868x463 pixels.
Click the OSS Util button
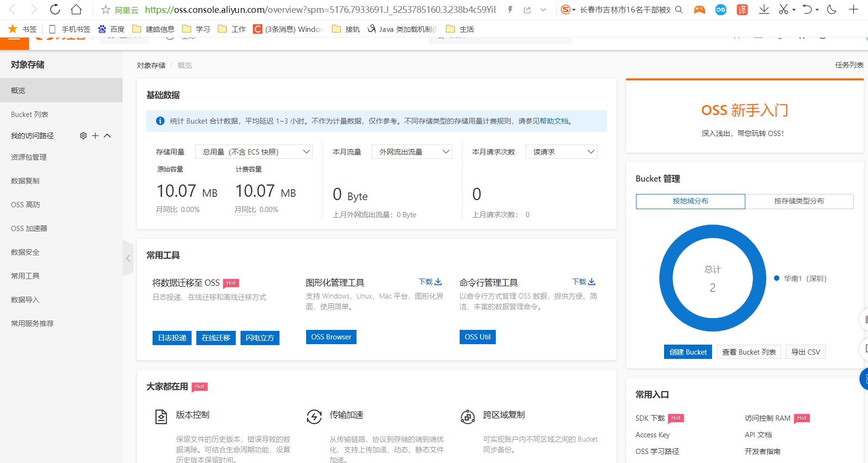pos(478,337)
